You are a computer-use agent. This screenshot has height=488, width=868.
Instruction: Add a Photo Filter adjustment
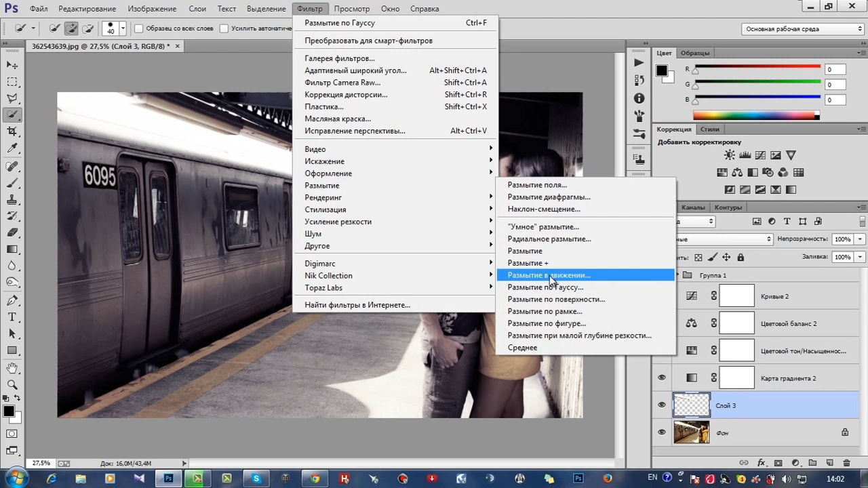point(768,173)
